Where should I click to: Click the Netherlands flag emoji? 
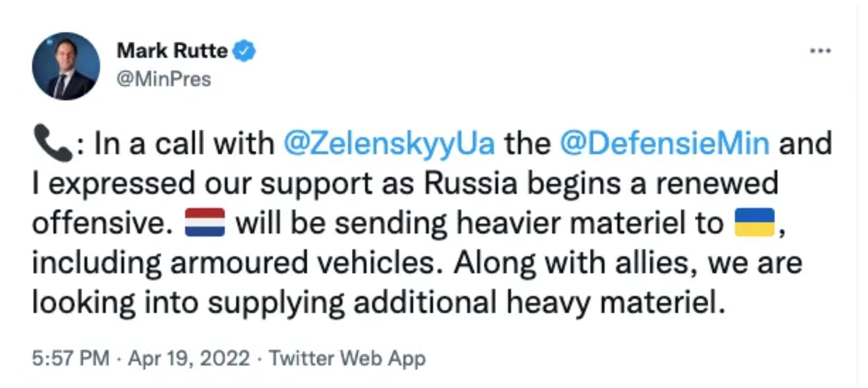point(204,223)
